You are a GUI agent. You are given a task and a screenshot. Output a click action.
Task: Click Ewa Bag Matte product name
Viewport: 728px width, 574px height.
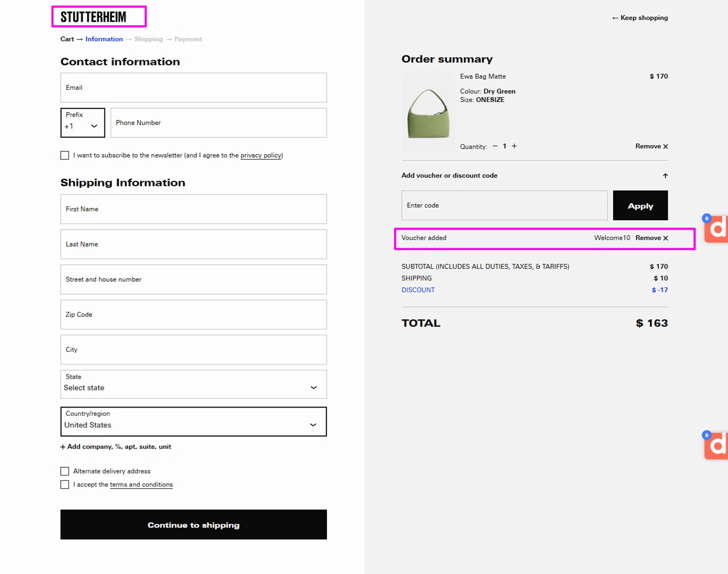(x=483, y=76)
